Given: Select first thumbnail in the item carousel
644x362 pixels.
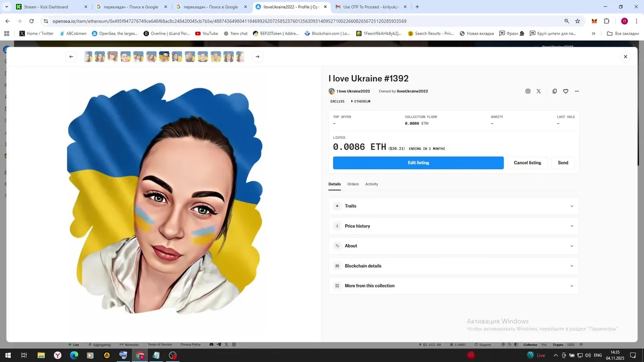Looking at the screenshot, I should (x=88, y=57).
